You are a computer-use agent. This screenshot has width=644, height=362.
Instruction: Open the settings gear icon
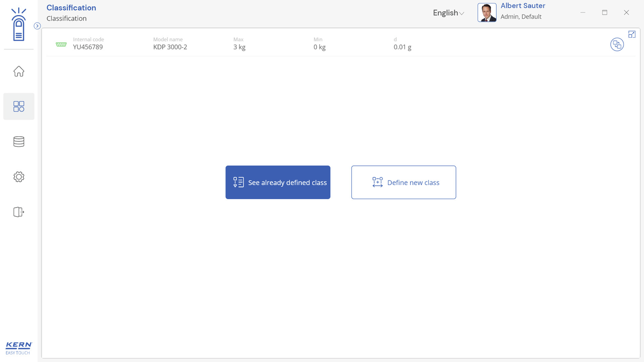(x=19, y=177)
